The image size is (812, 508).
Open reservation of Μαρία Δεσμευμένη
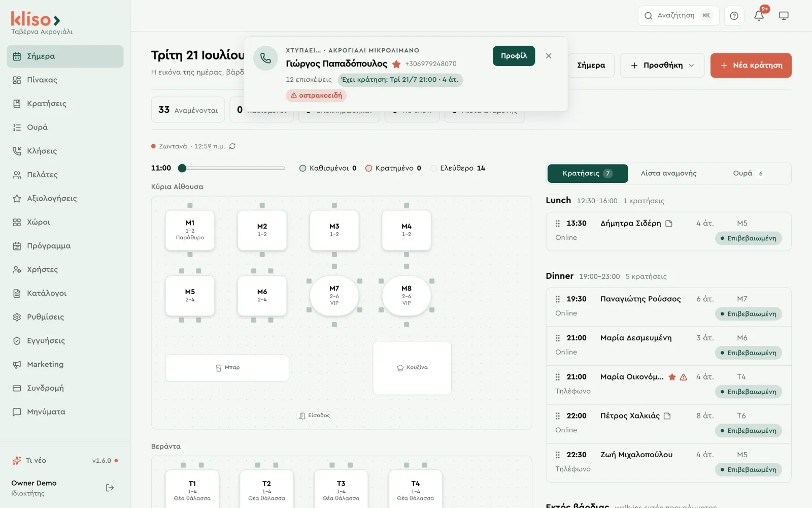pyautogui.click(x=668, y=346)
